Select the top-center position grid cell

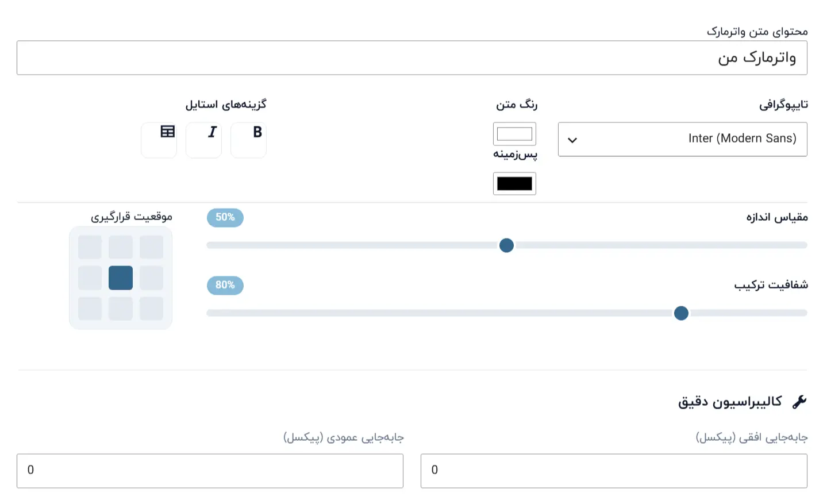click(121, 247)
